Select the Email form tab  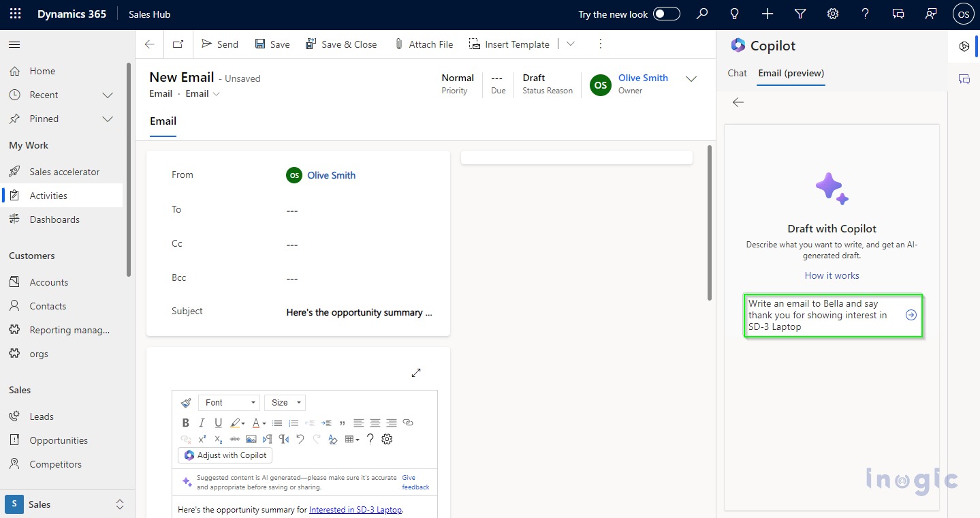(x=163, y=121)
